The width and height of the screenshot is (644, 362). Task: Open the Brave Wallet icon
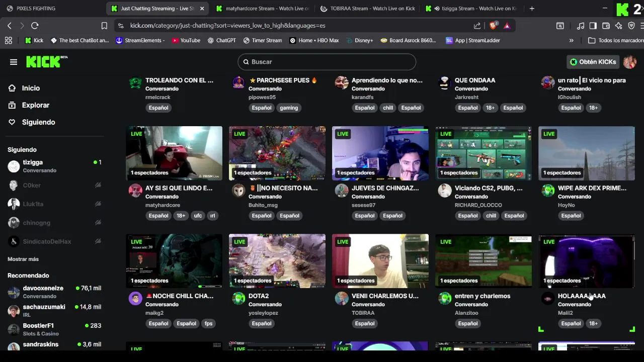[606, 26]
